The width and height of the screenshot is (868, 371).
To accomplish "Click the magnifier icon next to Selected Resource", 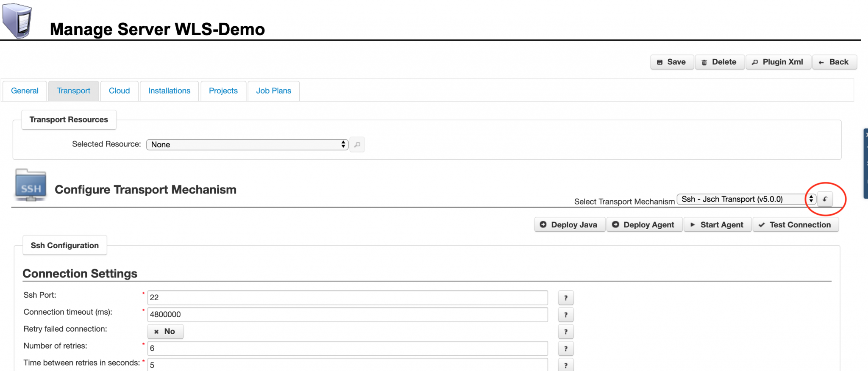I will coord(357,145).
